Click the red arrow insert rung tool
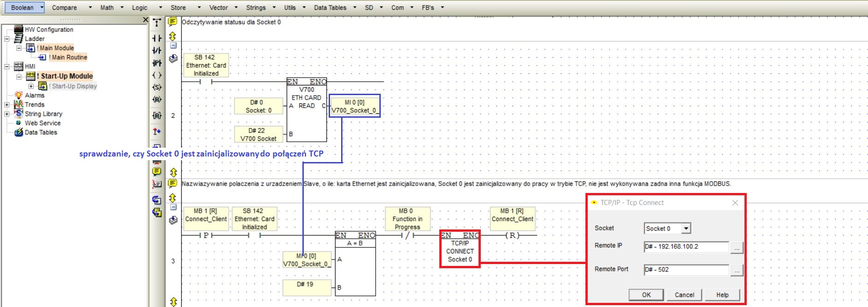 157,132
